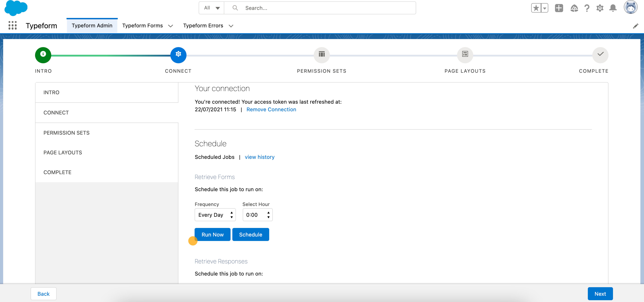Click the Your connection heading
644x302 pixels.
[x=222, y=89]
